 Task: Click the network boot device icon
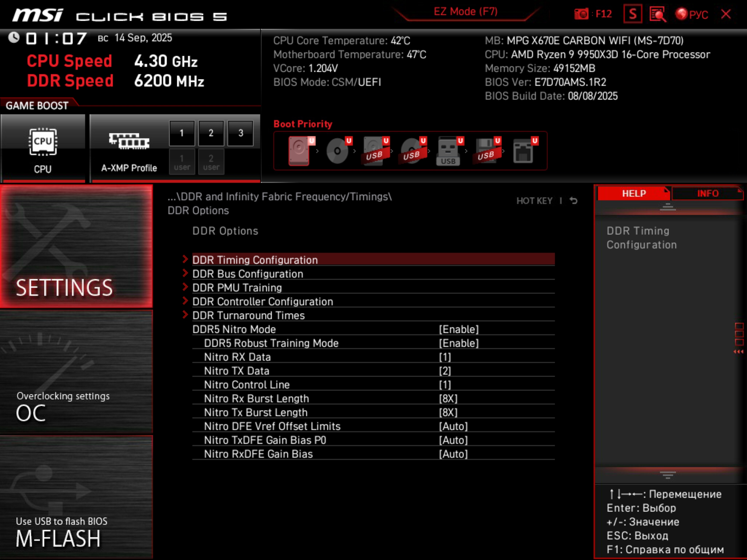[523, 151]
